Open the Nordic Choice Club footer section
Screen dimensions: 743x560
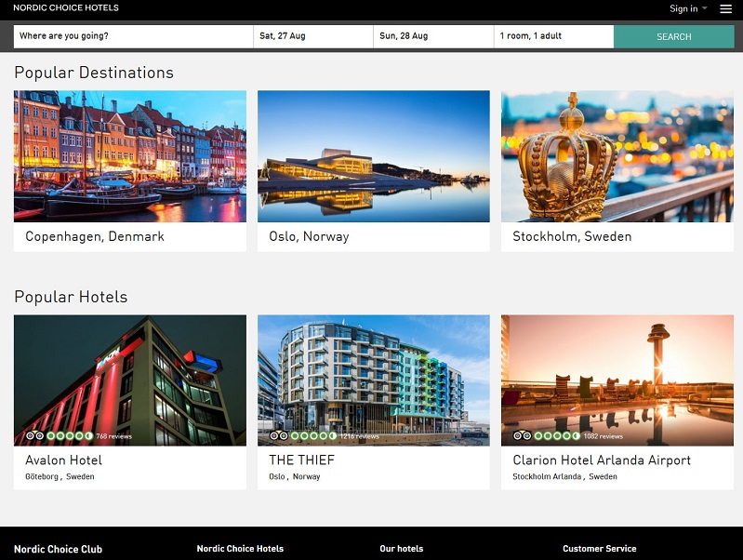click(x=58, y=549)
